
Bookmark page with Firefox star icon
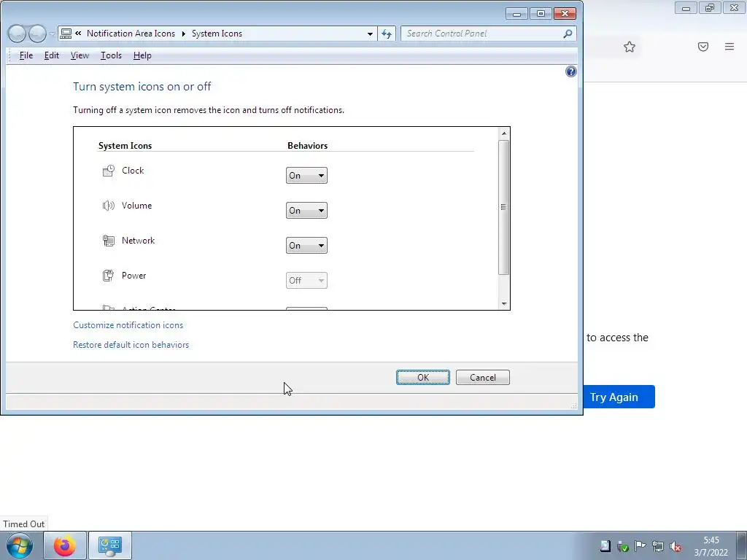coord(630,47)
